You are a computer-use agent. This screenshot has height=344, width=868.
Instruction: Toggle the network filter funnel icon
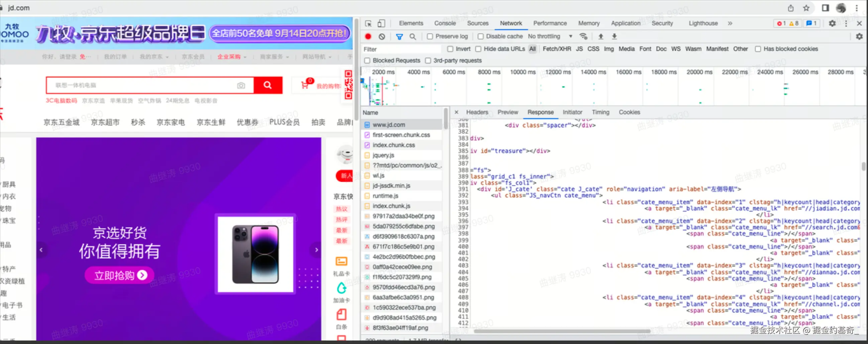pyautogui.click(x=399, y=36)
